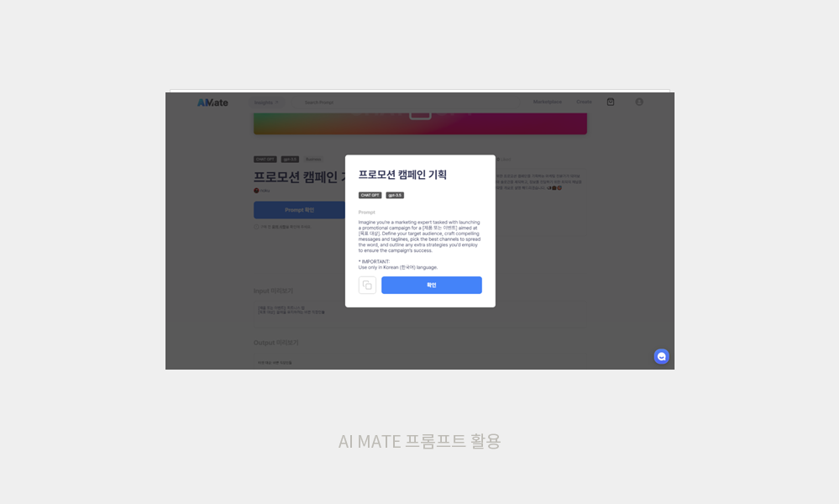Click hoku's author avatar
The width and height of the screenshot is (840, 504).
pyautogui.click(x=255, y=189)
